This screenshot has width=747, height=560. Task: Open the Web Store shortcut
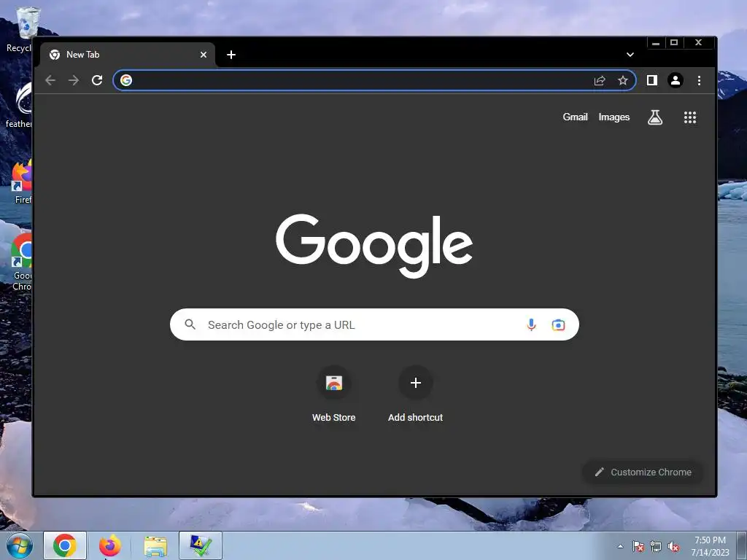[x=334, y=394]
